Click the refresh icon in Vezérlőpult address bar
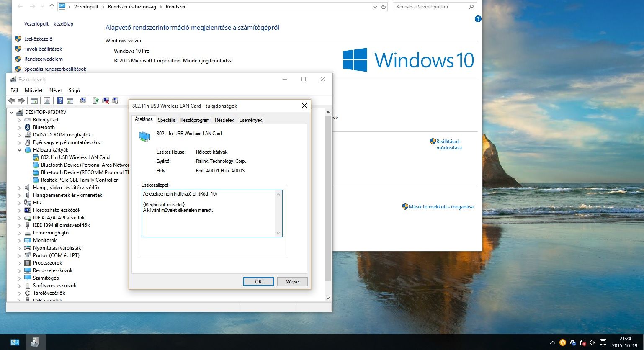 [384, 7]
